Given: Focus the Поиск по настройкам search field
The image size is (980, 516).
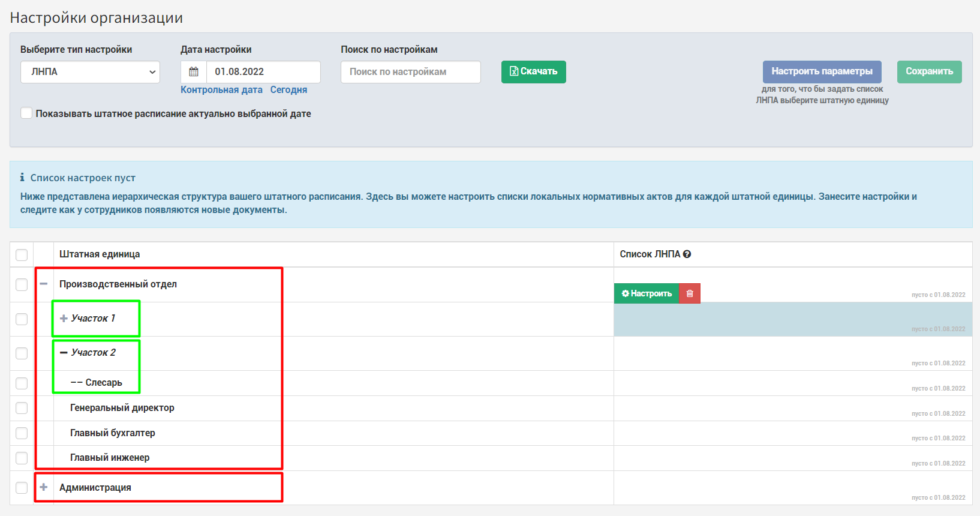Looking at the screenshot, I should point(411,72).
